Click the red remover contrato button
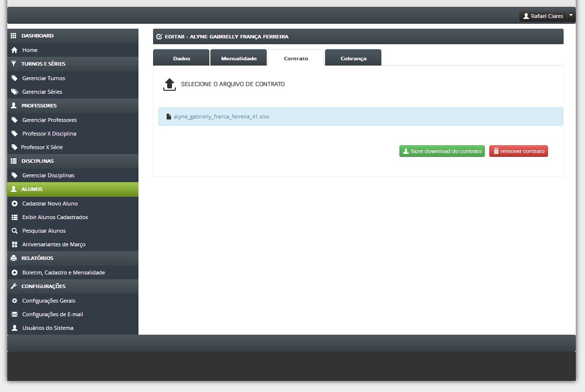Screen dimensions: 585x392 point(518,151)
